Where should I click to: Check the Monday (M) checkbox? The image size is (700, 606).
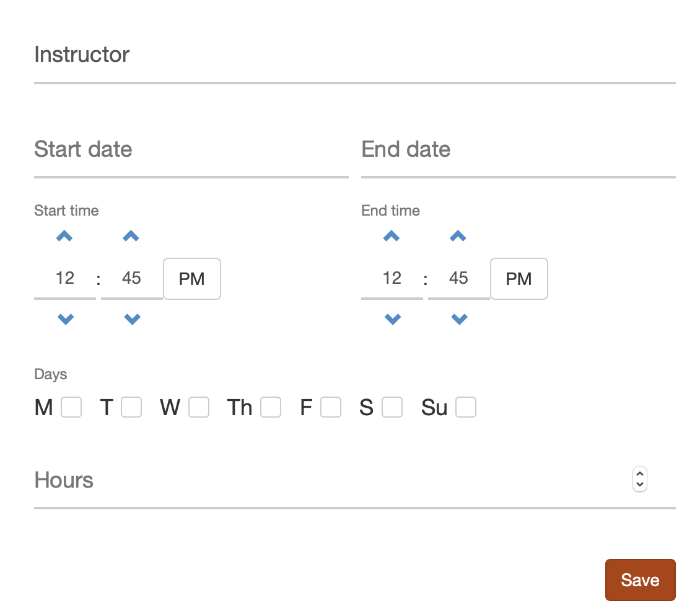[71, 407]
